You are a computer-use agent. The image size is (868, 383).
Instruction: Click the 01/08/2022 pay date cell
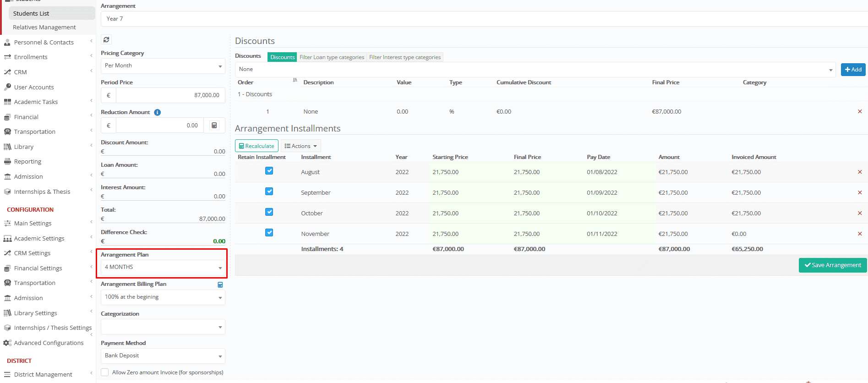[602, 172]
